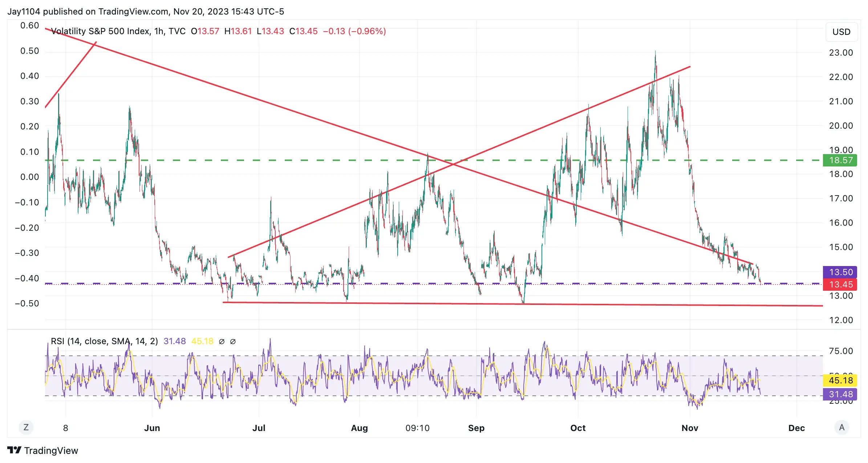Click the 13.45 red current price label

(840, 285)
